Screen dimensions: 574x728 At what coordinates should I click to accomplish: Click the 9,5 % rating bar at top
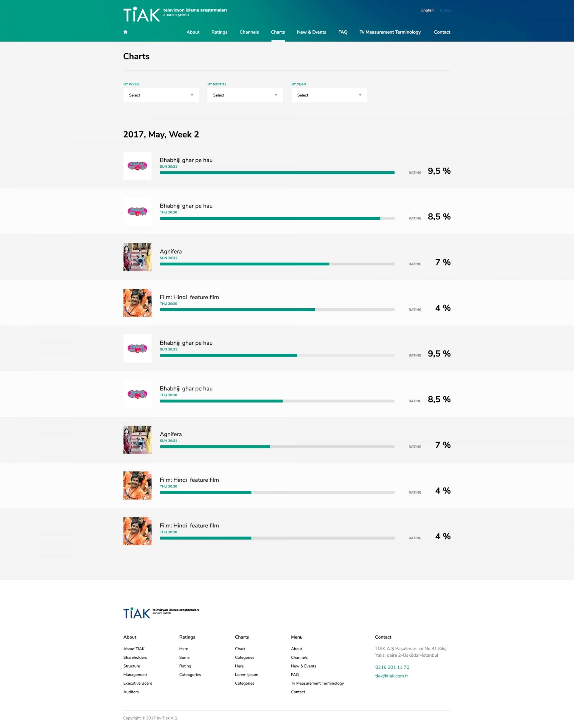pos(277,173)
